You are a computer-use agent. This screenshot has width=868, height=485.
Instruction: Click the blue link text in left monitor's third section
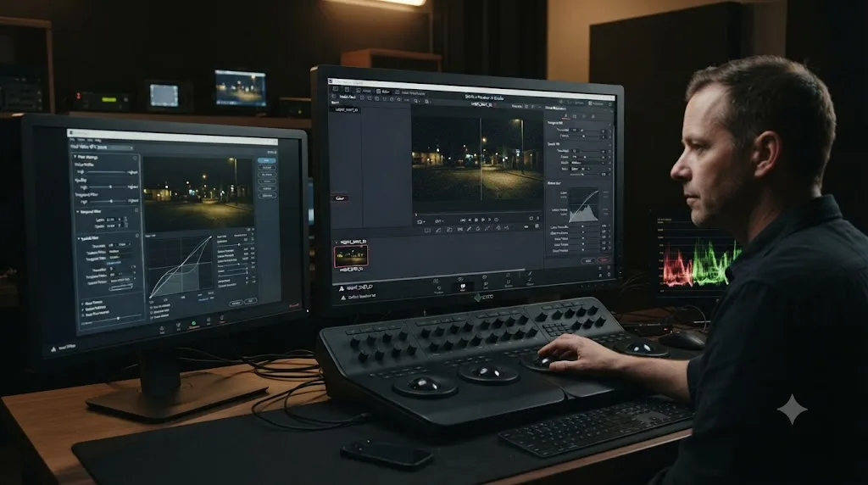(x=114, y=263)
